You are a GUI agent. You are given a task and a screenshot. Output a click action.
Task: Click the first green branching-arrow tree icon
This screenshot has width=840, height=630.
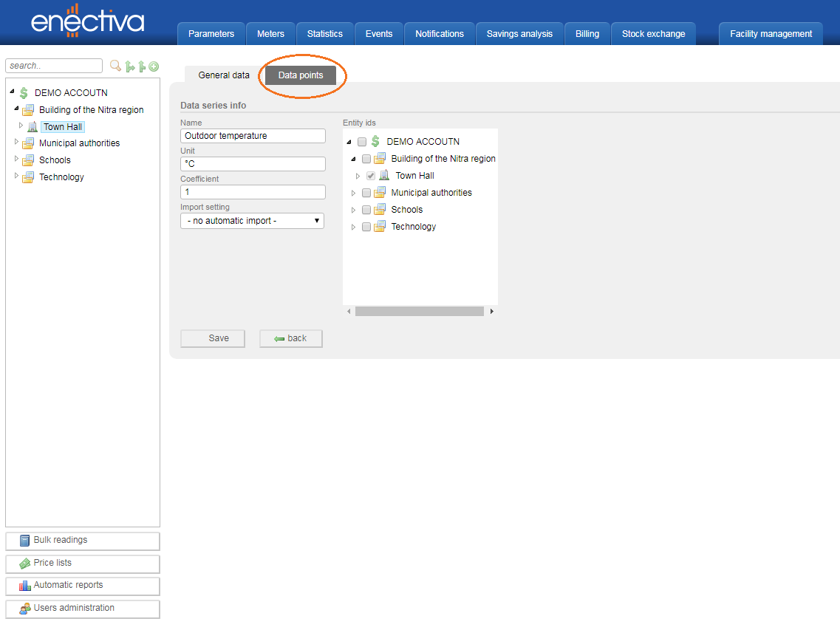(x=129, y=66)
